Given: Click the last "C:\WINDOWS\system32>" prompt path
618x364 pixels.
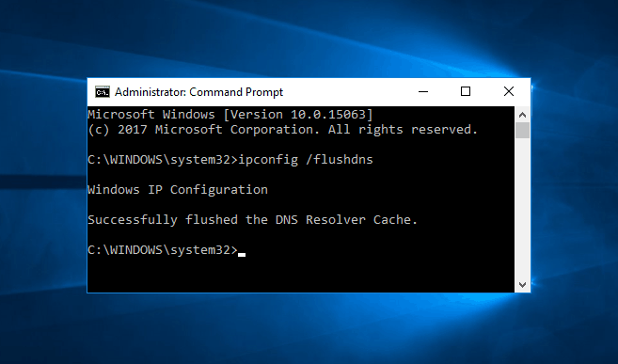Looking at the screenshot, I should point(163,250).
